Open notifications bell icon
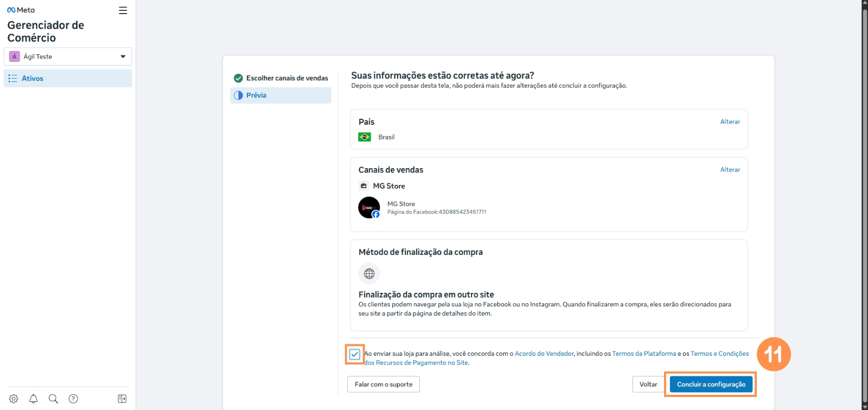 (34, 399)
